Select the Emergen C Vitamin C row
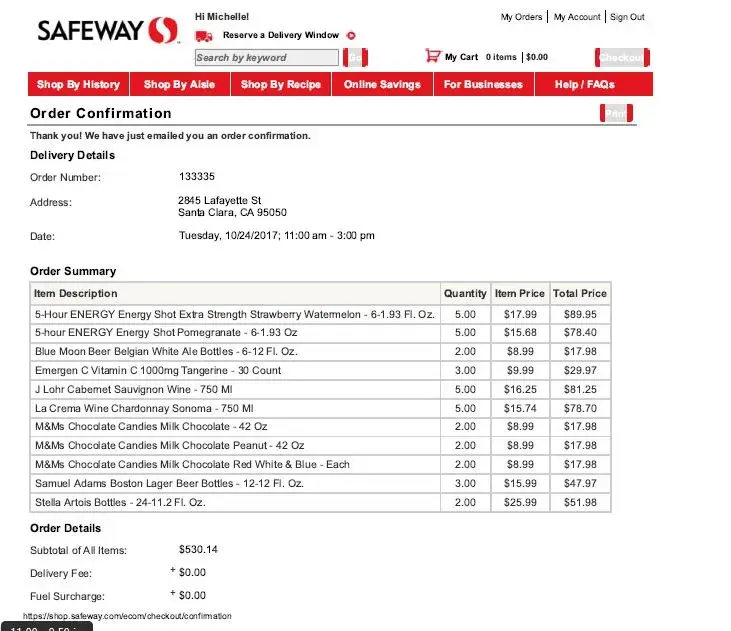 point(320,370)
